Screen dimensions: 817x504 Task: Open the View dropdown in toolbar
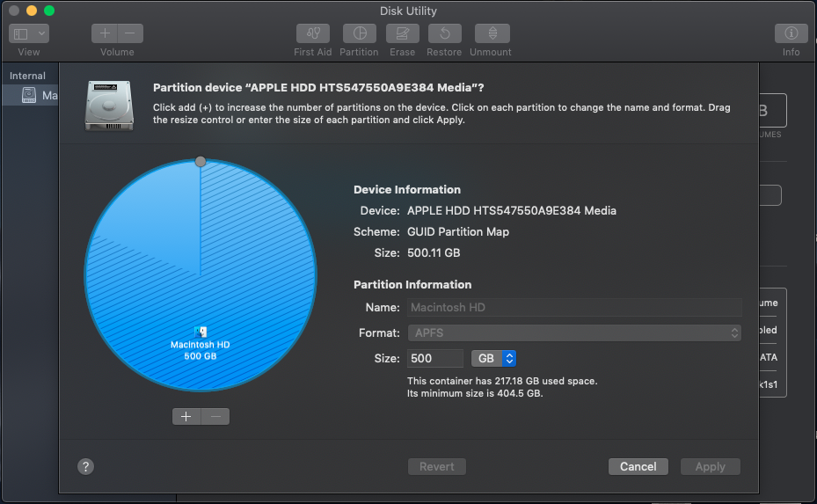(x=29, y=33)
